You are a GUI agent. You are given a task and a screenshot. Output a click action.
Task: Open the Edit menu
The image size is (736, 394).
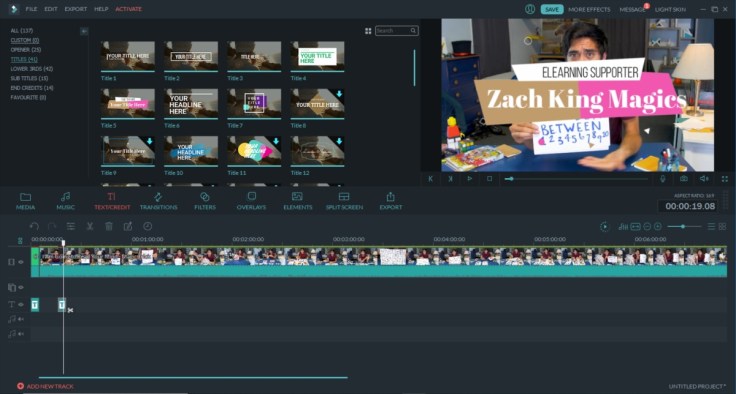[51, 9]
